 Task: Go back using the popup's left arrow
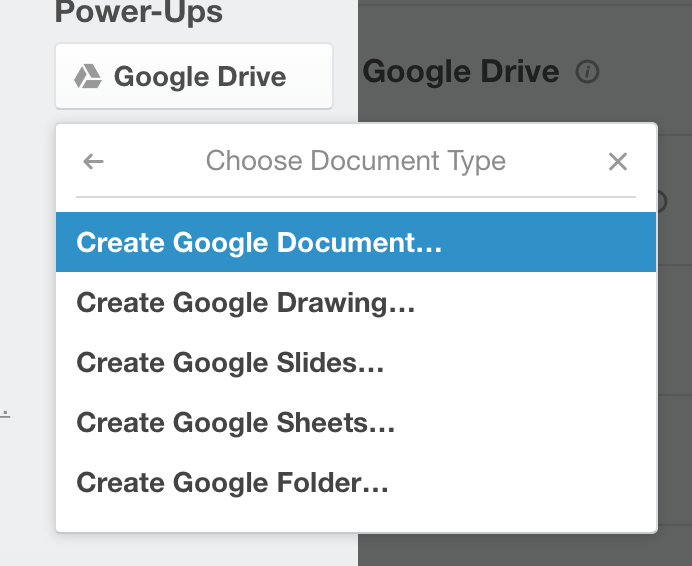(x=93, y=162)
